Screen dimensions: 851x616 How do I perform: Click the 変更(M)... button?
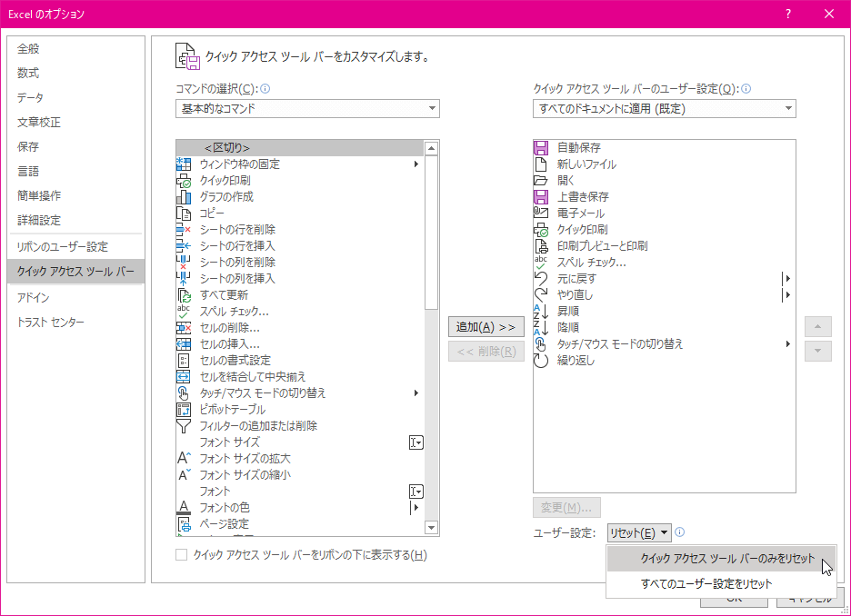(x=566, y=508)
